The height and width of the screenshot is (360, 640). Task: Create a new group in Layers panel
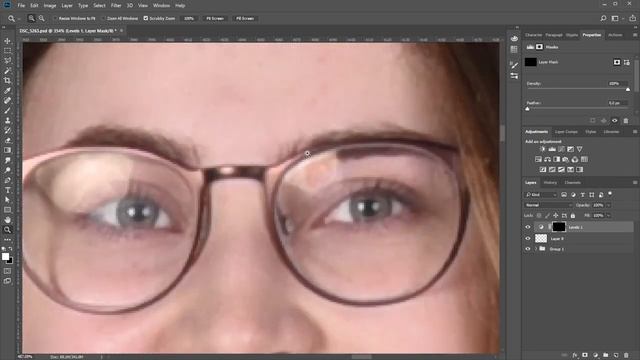click(606, 355)
